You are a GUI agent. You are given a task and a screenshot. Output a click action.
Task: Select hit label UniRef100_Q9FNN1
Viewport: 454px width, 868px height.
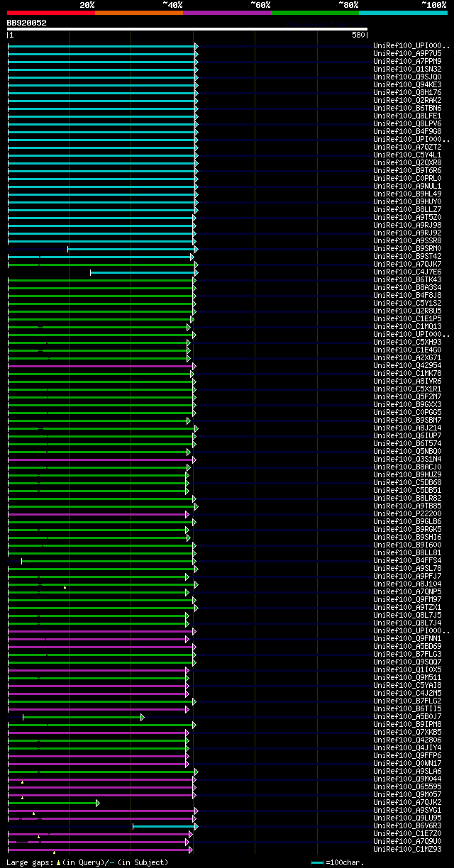407,638
